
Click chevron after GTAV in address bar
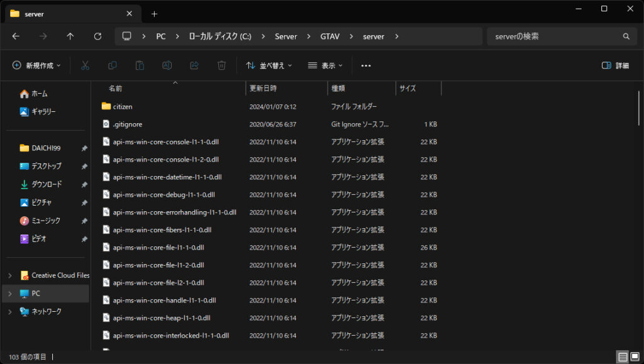pyautogui.click(x=351, y=36)
